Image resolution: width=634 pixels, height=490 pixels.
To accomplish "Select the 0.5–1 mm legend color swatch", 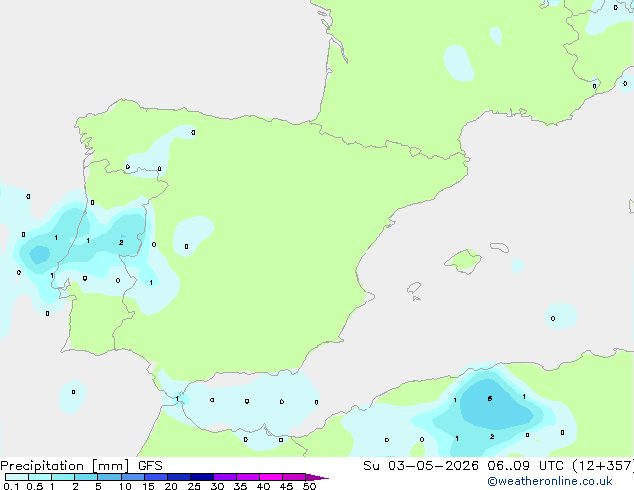I will click(40, 477).
